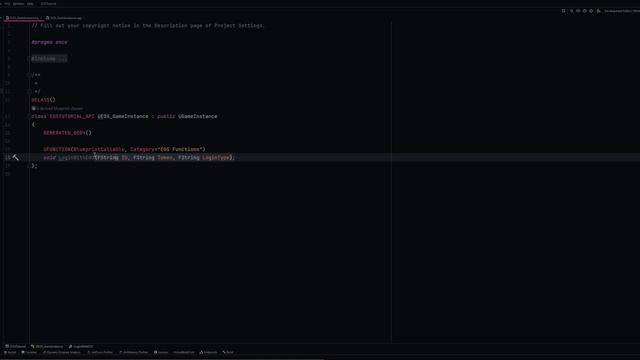Click the EOSTUTORIAL_API macro in class declaration
Screen dimensions: 640x360
point(72,116)
